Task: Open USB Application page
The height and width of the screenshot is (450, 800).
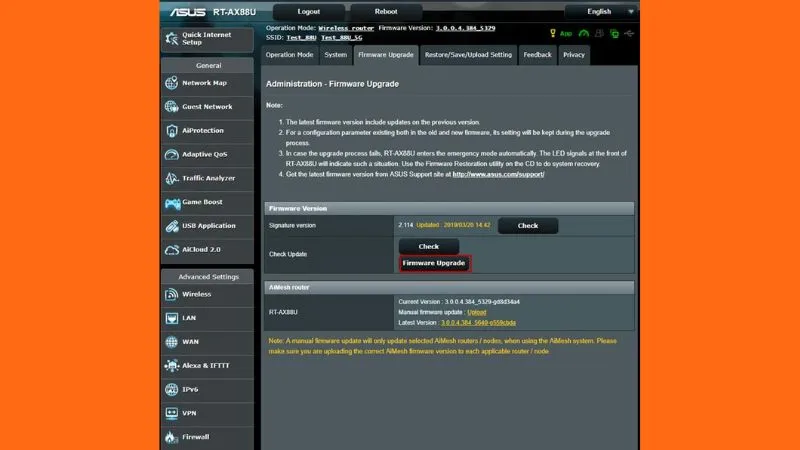Action: tap(207, 226)
